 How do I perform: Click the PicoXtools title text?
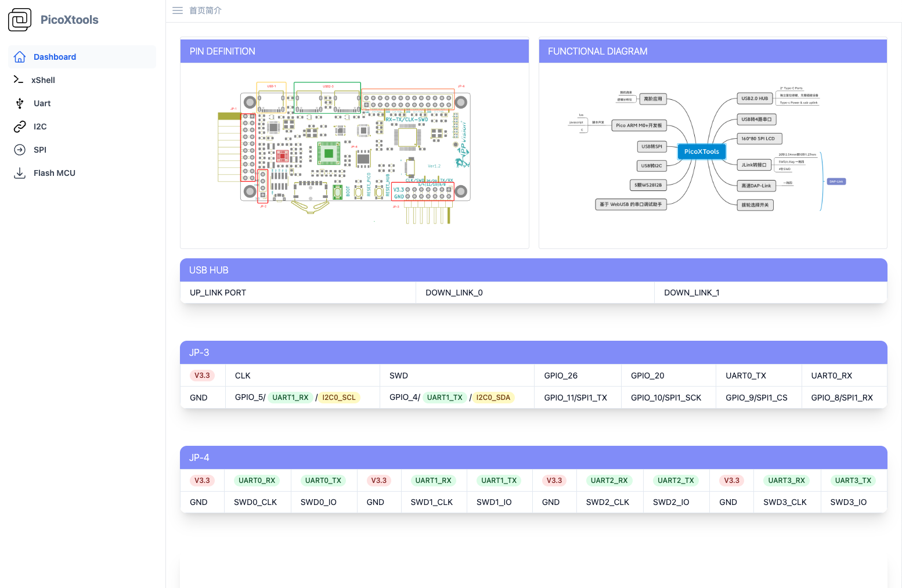point(70,20)
